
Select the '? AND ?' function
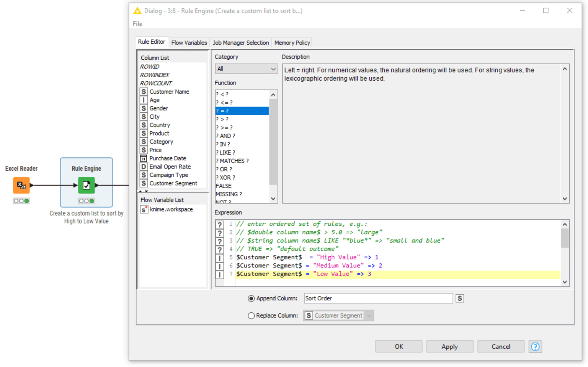point(242,136)
